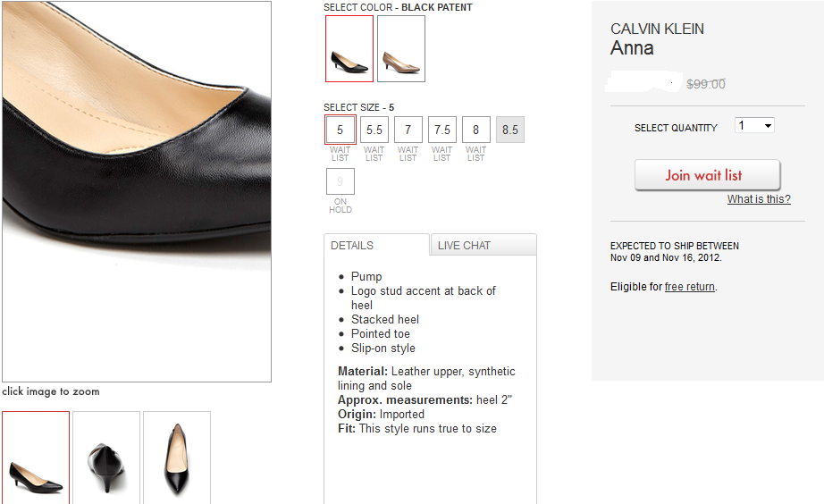Open the 'What is this?' link
This screenshot has height=504, width=824.
758,199
